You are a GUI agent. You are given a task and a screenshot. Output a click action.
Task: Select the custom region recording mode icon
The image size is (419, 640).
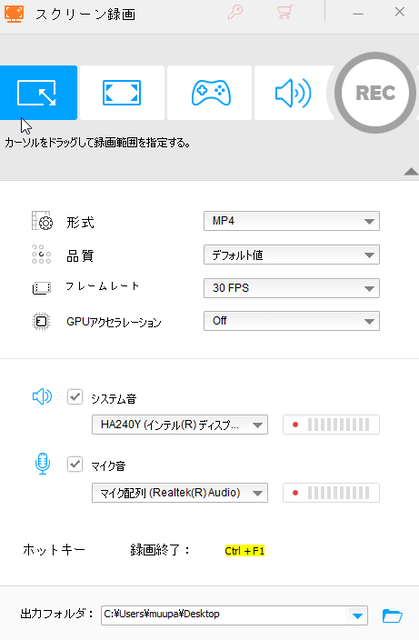(38, 93)
